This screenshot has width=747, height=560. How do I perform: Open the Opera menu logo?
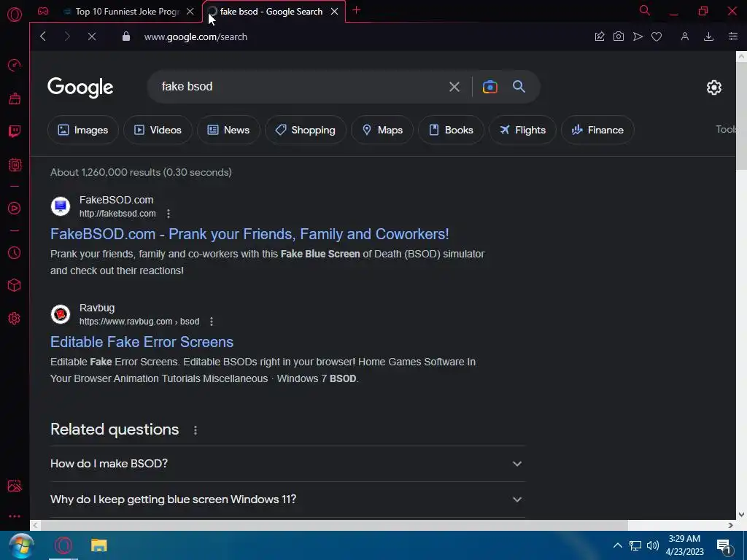click(15, 15)
